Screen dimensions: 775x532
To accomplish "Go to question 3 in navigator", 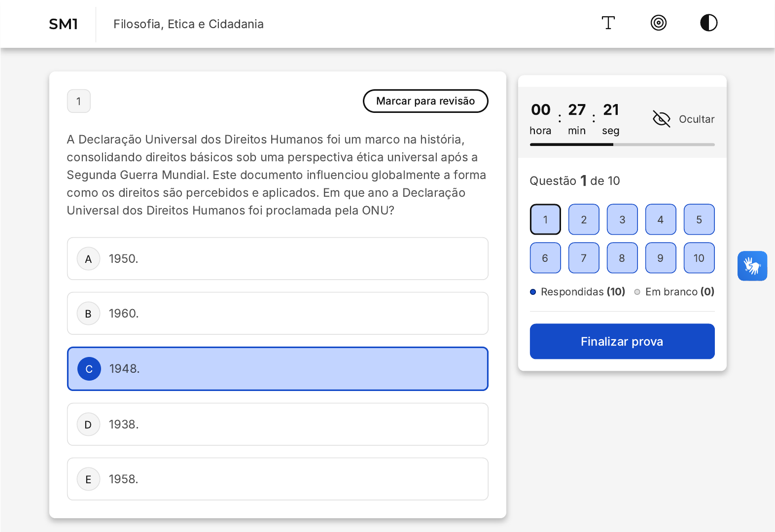I will click(x=622, y=220).
